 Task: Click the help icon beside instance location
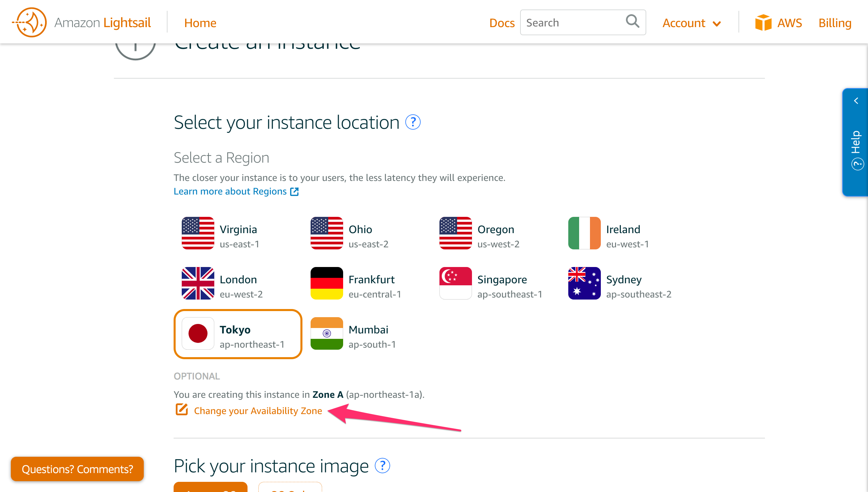coord(413,122)
